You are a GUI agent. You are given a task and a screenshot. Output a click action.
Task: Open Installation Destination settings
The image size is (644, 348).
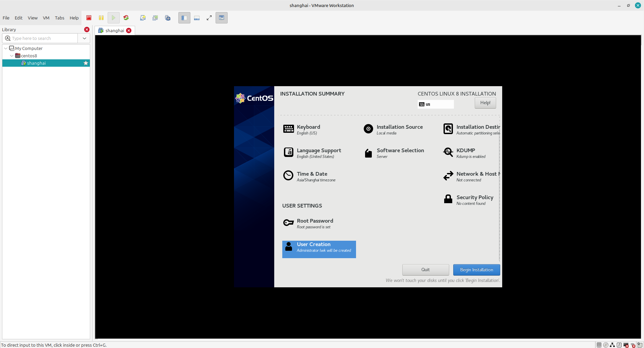471,129
